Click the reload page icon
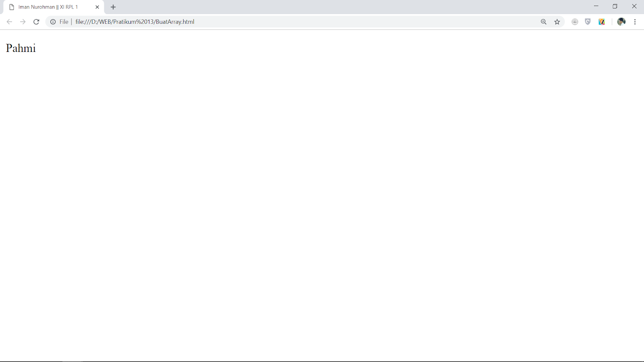Image resolution: width=644 pixels, height=362 pixels. tap(36, 22)
